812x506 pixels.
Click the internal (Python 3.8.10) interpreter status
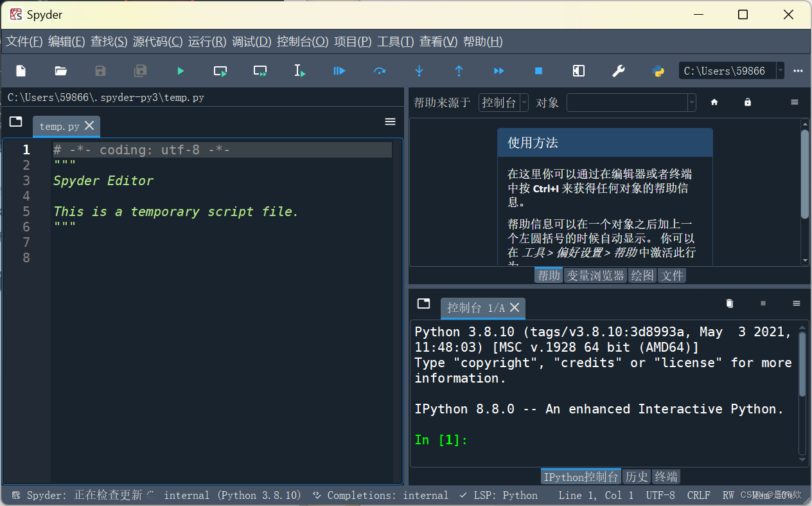233,495
